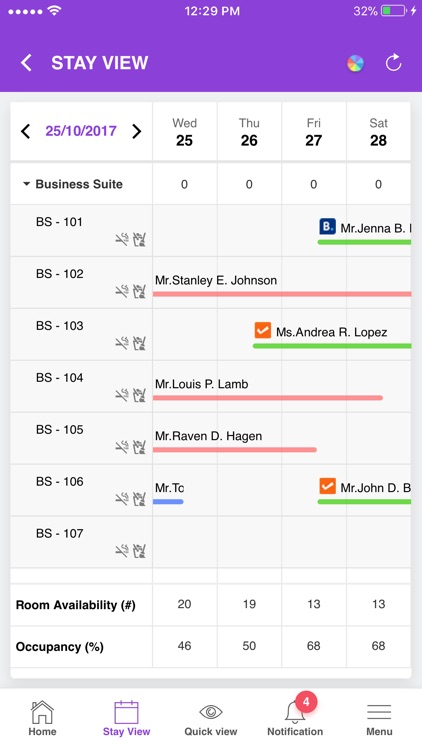Tap the back arrow beside STAY VIEW
The width and height of the screenshot is (422, 750).
point(26,63)
